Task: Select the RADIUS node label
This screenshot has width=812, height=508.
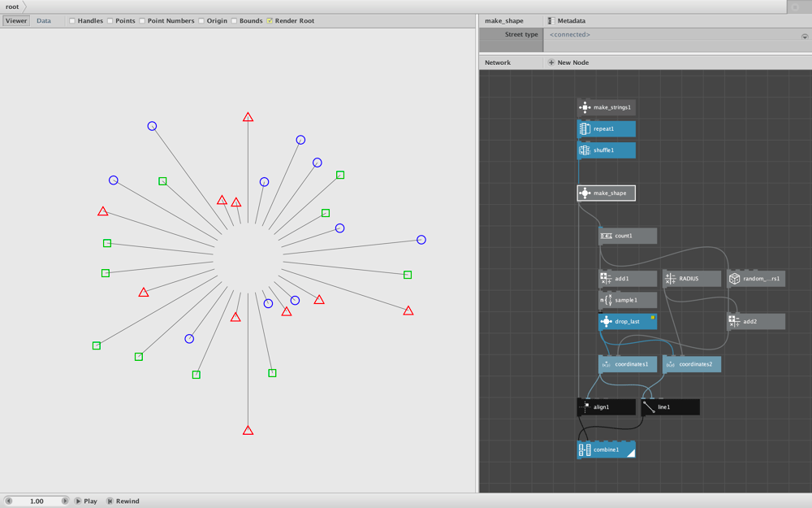Action: pyautogui.click(x=689, y=278)
